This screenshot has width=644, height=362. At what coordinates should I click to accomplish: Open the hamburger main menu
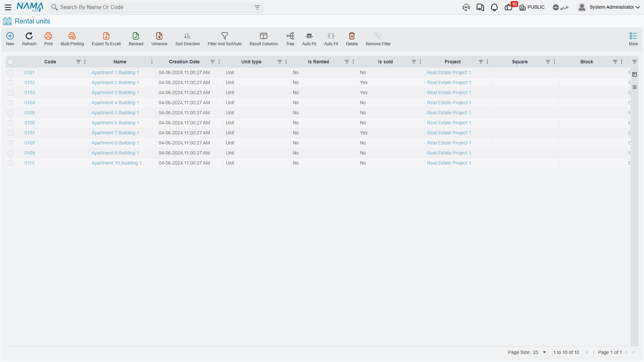(x=8, y=7)
